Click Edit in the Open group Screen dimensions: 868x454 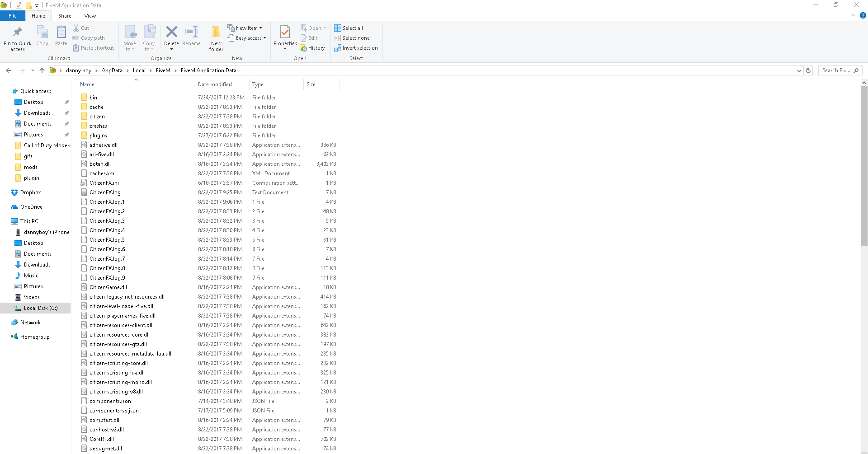pos(309,38)
